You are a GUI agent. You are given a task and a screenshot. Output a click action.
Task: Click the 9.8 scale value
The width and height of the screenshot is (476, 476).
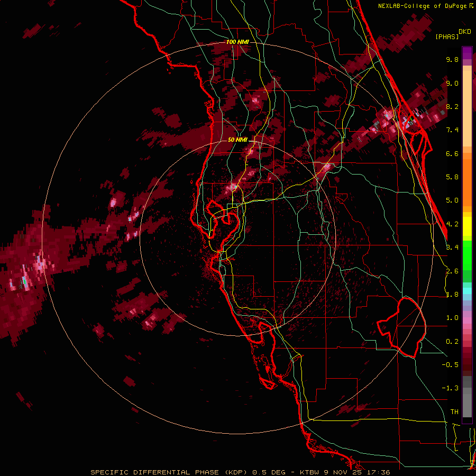click(x=452, y=59)
